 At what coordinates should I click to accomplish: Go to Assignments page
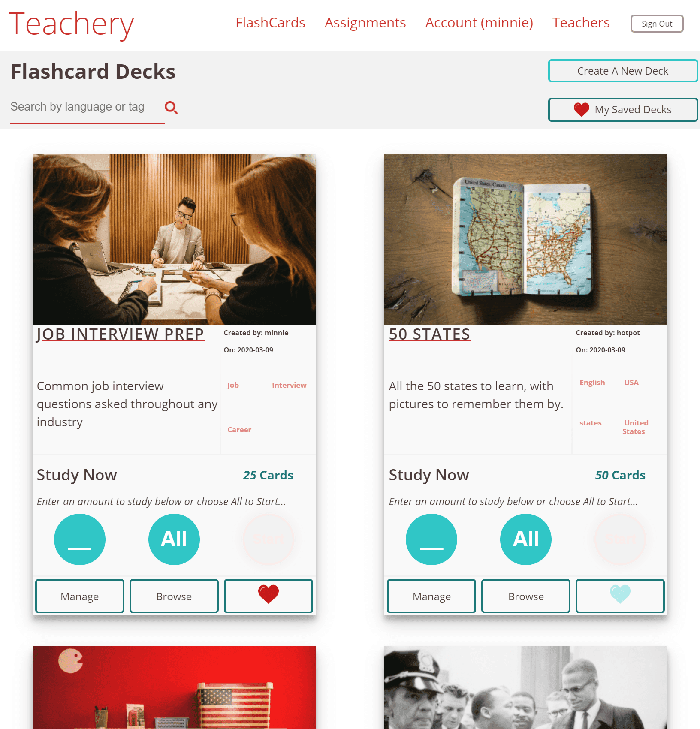(x=365, y=23)
